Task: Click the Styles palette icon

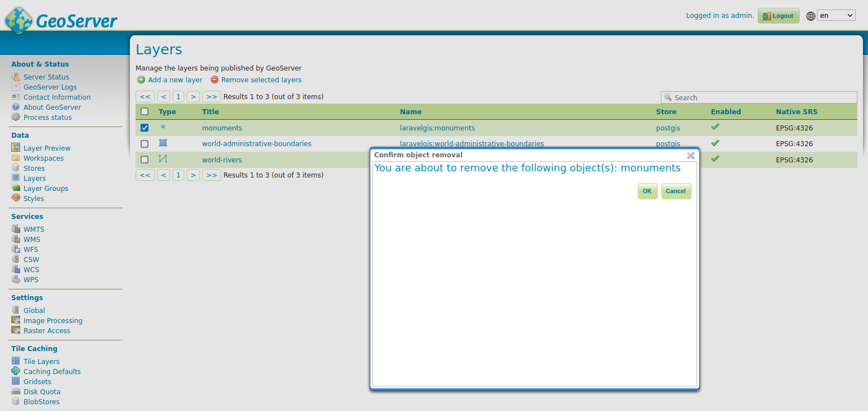Action: tap(16, 198)
